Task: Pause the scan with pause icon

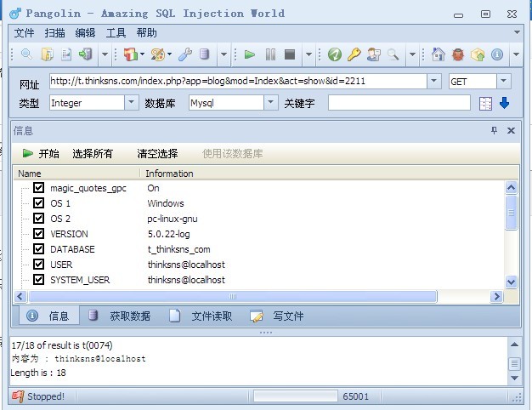Action: coord(270,54)
